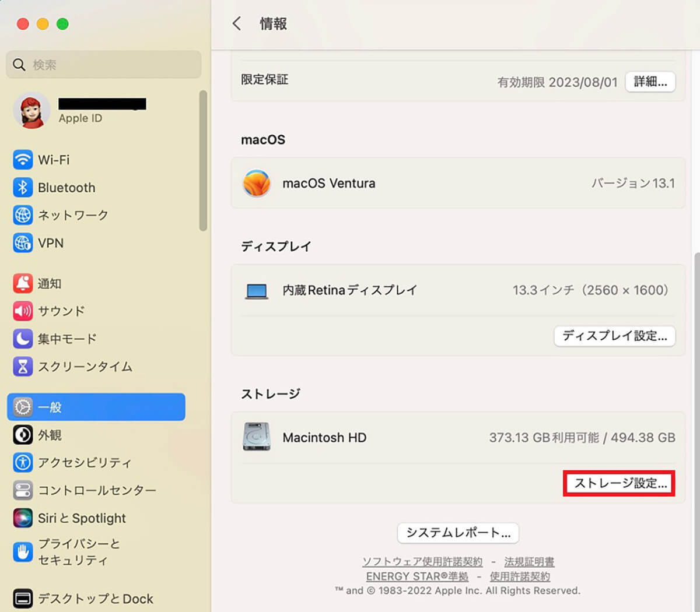Screen dimensions: 700x612
Task: Click the 情報 title text
Action: [273, 24]
